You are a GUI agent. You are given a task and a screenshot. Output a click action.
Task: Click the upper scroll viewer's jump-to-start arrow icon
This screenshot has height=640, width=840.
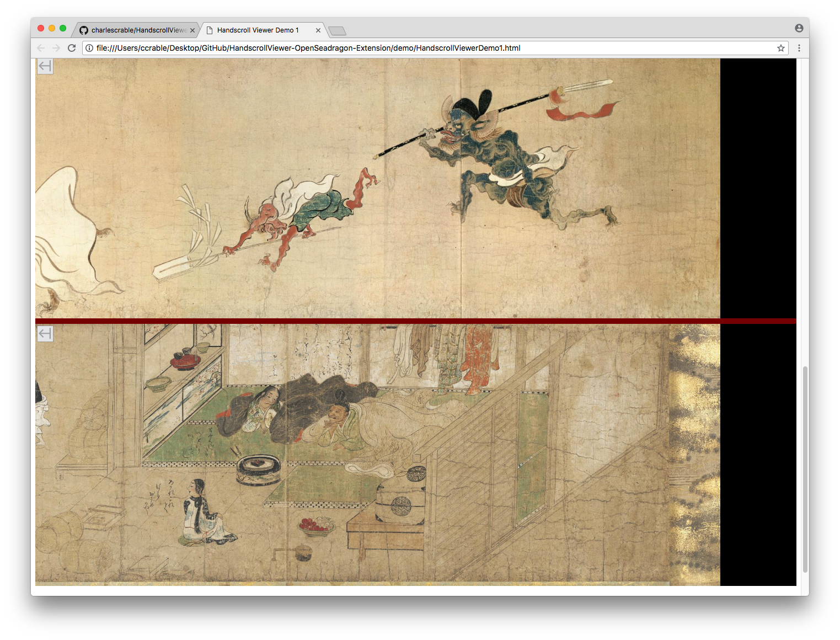click(45, 66)
